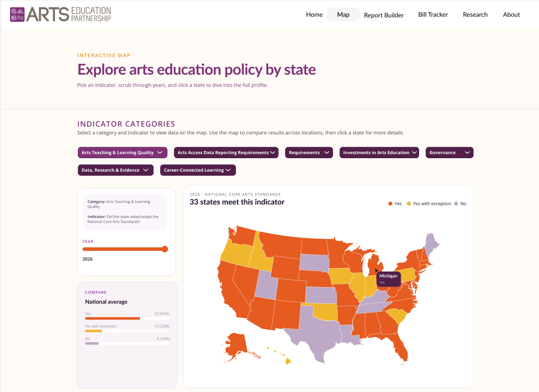Go to the Research page
The width and height of the screenshot is (539, 392).
coord(475,14)
